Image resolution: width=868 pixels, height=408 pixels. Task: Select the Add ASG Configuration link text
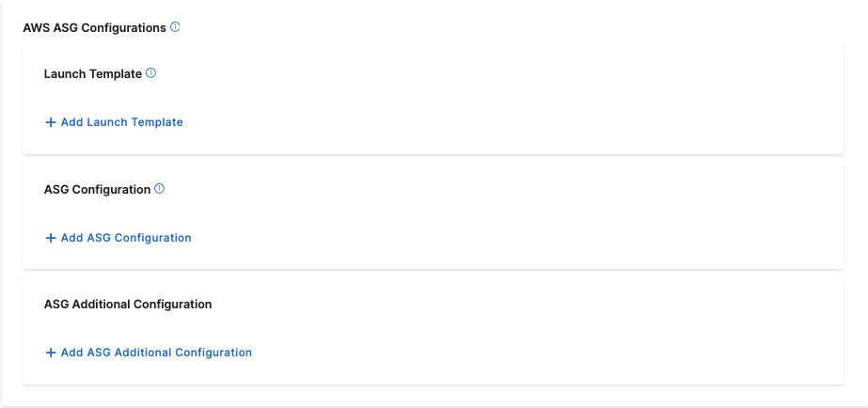click(126, 238)
